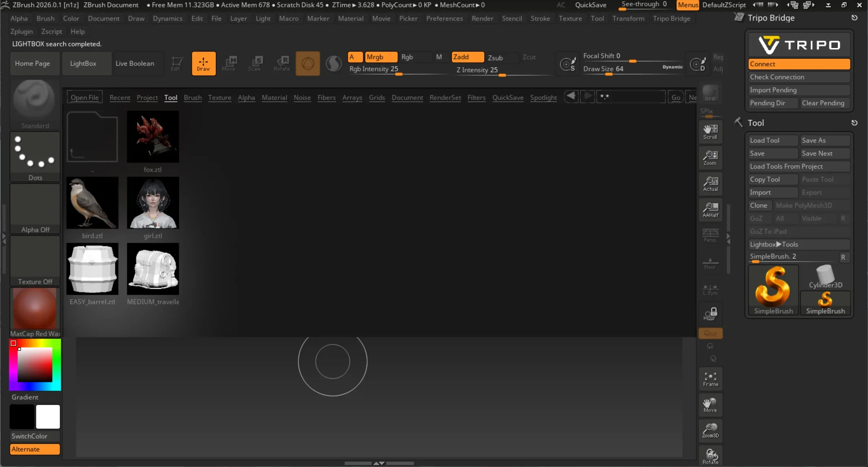Click the right shelf Move icon

click(x=710, y=405)
